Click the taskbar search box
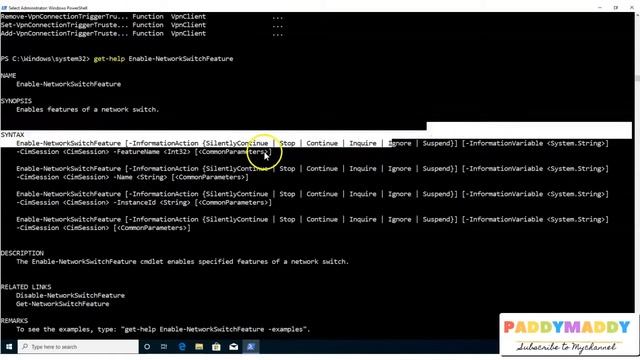The width and height of the screenshot is (640, 360). 78,347
